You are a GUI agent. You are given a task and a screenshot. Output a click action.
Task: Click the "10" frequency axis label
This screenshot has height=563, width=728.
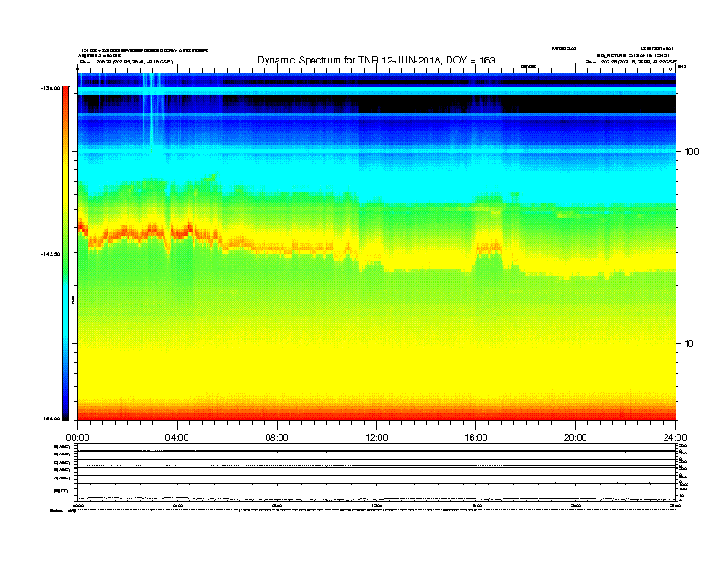point(689,344)
